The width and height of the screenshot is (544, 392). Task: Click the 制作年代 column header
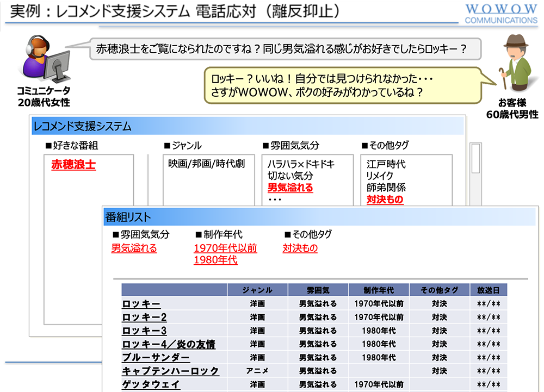coord(379,290)
